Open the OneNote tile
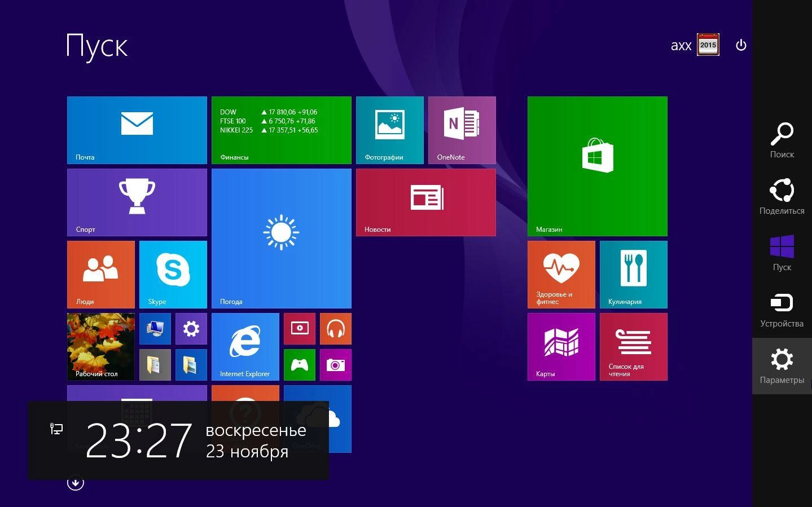This screenshot has width=812, height=507. coord(462,130)
